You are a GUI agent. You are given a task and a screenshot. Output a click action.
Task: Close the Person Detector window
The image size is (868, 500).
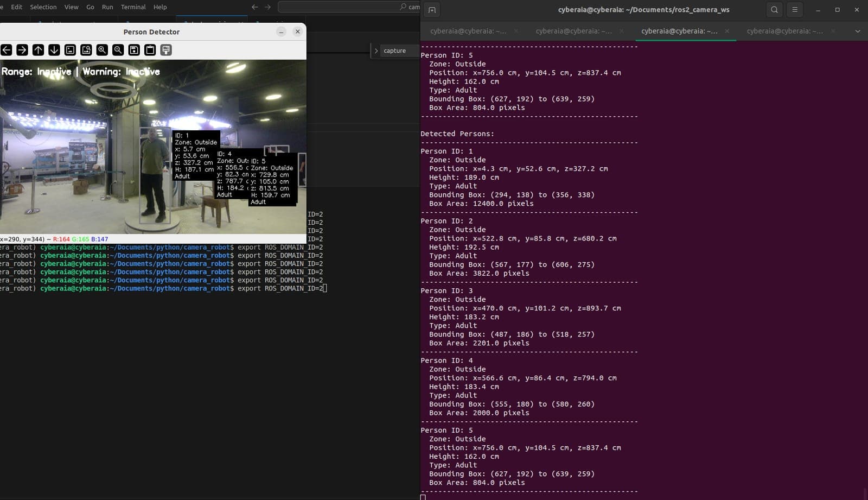(297, 31)
